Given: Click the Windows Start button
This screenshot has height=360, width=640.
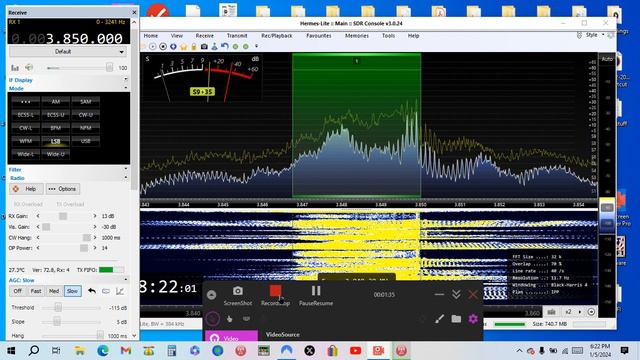Looking at the screenshot, I should point(11,351).
